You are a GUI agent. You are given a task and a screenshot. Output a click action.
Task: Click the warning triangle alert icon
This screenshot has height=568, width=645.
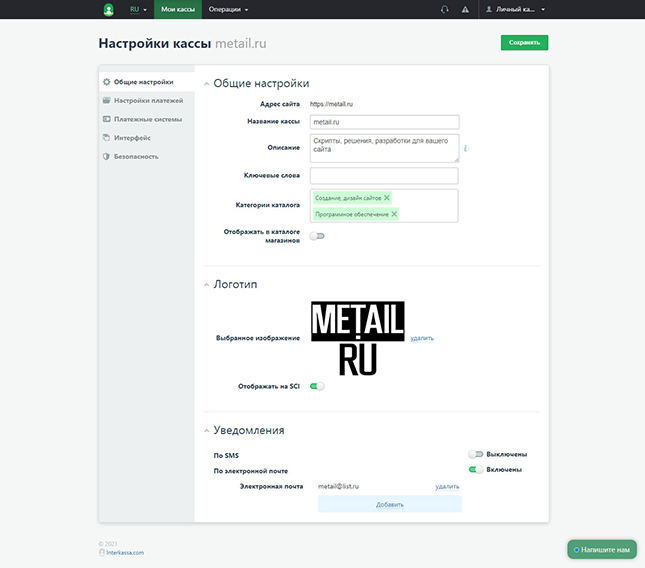point(465,9)
